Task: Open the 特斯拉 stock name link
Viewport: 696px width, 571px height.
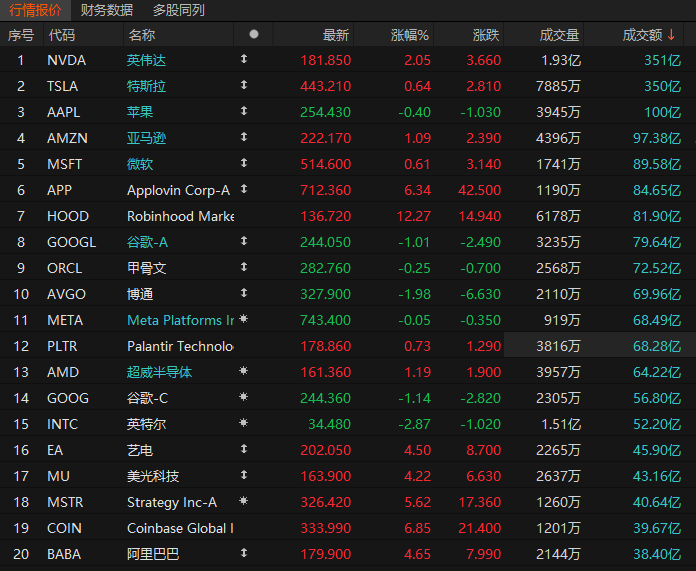Action: click(x=146, y=86)
